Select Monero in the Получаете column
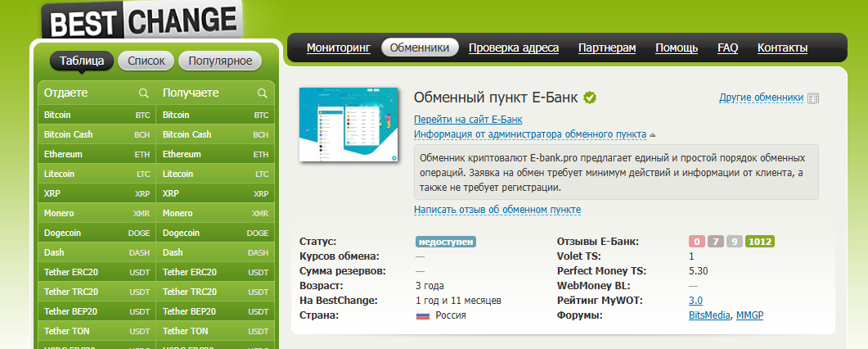868x349 pixels. 215,213
